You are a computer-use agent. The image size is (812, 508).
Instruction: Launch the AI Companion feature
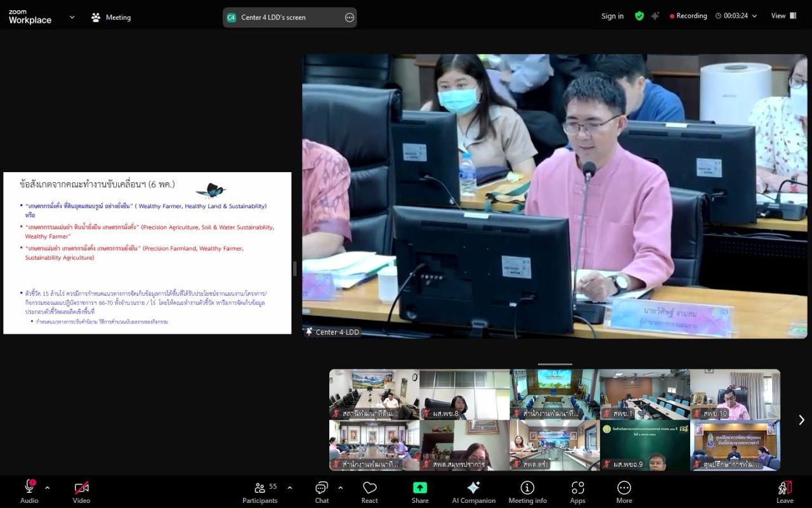coord(473,488)
